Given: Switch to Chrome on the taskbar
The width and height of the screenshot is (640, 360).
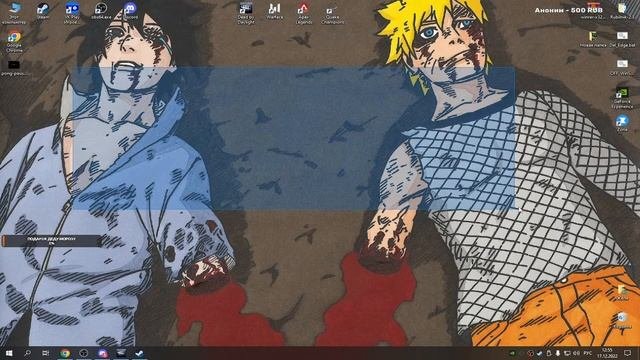Looking at the screenshot, I should pos(64,353).
